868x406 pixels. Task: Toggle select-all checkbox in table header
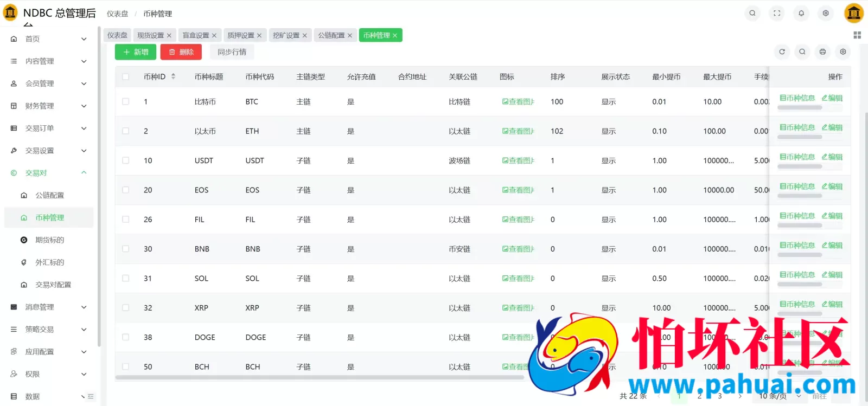(x=126, y=76)
